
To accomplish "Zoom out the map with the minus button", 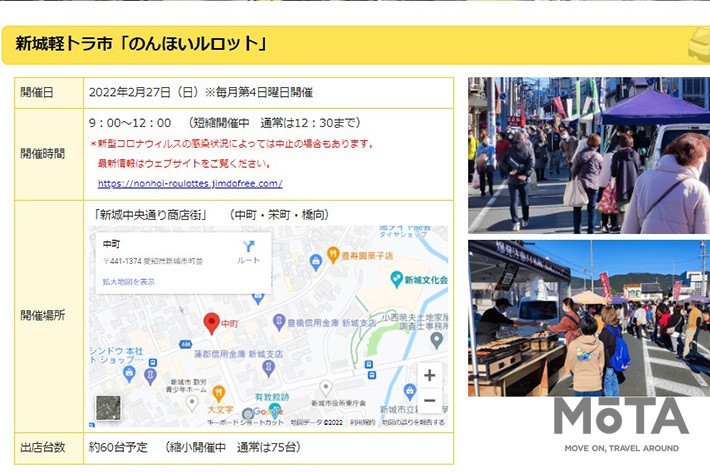I will [429, 401].
